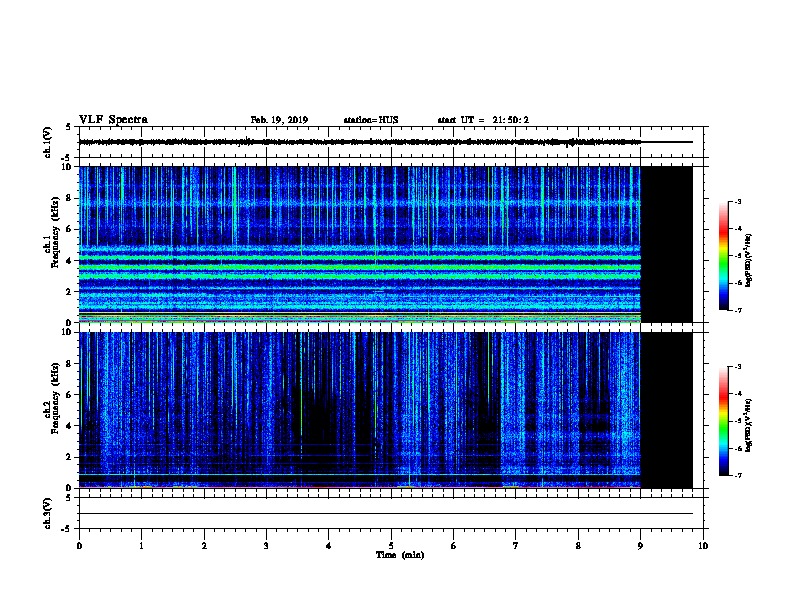Click the time axis tick label 6
The width and height of the screenshot is (792, 612).
454,546
